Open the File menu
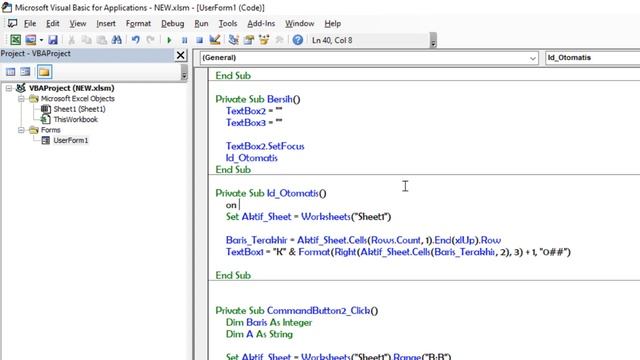640x360 pixels. pos(30,24)
